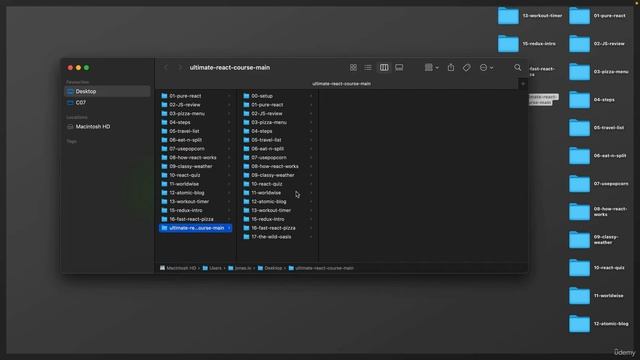The height and width of the screenshot is (360, 640).
Task: Select 16-fast-react-pizza in the second column
Action: pos(278,228)
